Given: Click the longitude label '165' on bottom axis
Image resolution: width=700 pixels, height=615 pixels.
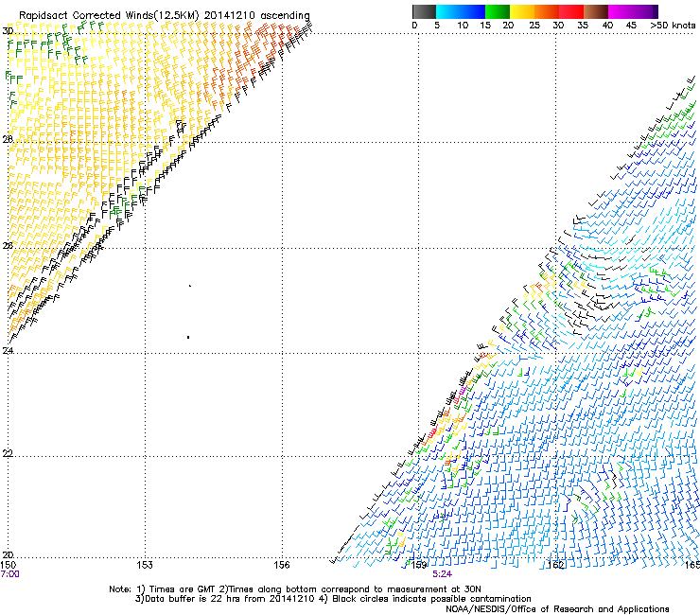Looking at the screenshot, I should coord(692,566).
